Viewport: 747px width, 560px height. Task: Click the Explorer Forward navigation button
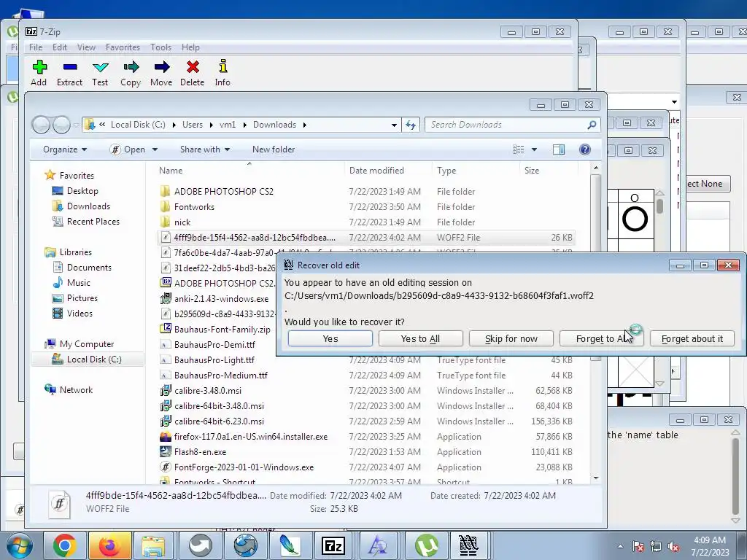tap(61, 125)
